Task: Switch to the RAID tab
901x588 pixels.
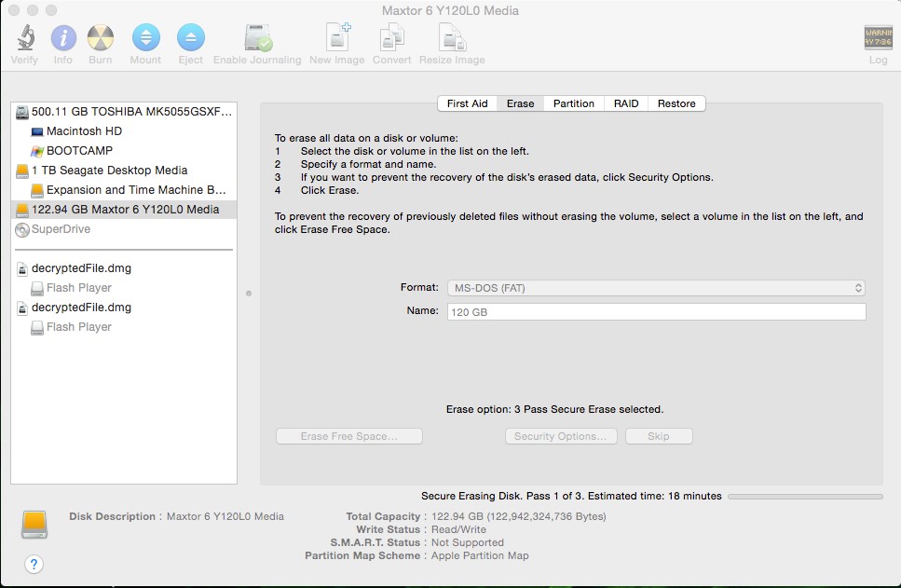Action: click(626, 103)
